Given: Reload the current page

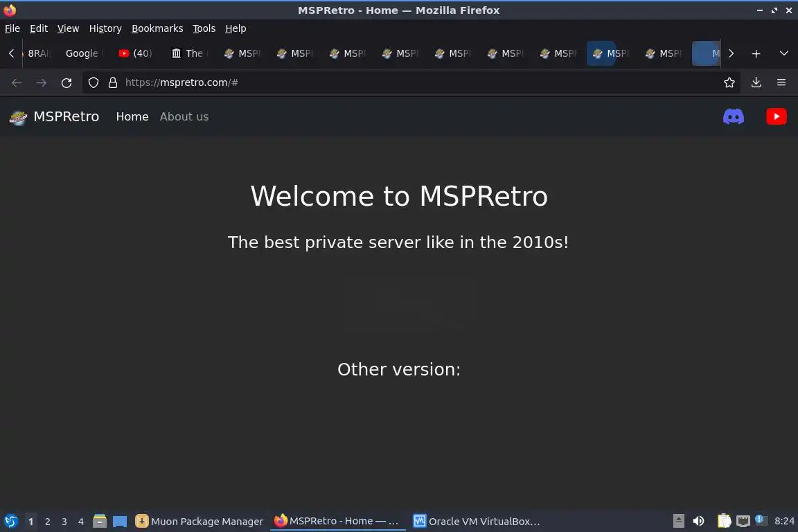Looking at the screenshot, I should (x=66, y=82).
